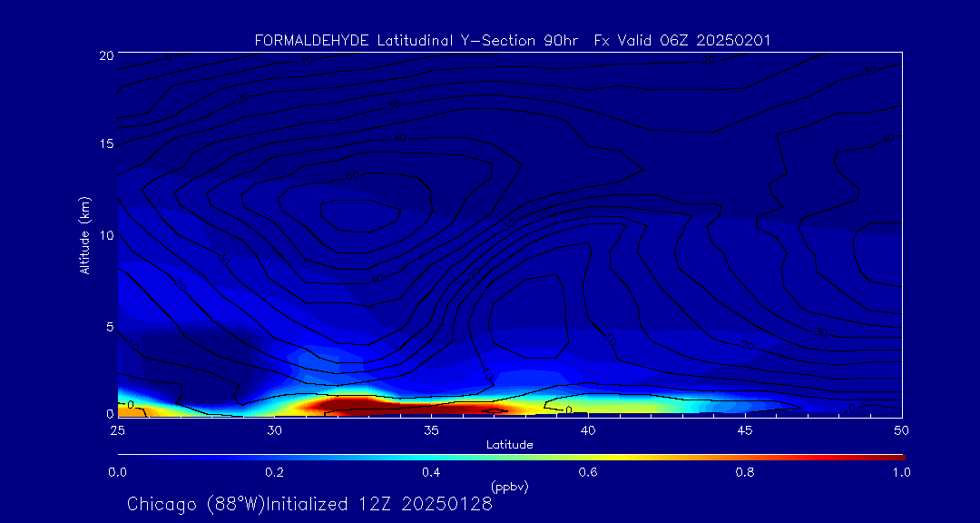Click the latitude tick label 45
The width and height of the screenshot is (980, 523).
tap(744, 429)
